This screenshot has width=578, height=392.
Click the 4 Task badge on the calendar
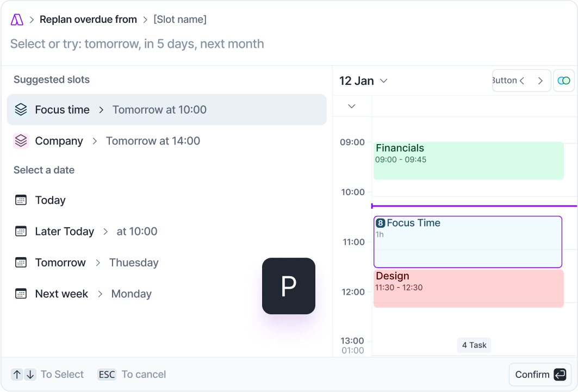(x=474, y=345)
